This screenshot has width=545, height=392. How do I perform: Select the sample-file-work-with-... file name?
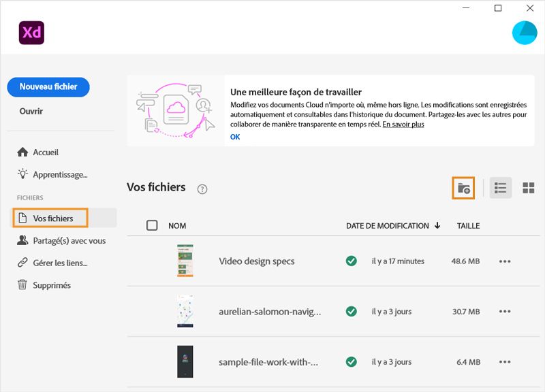[x=268, y=362]
